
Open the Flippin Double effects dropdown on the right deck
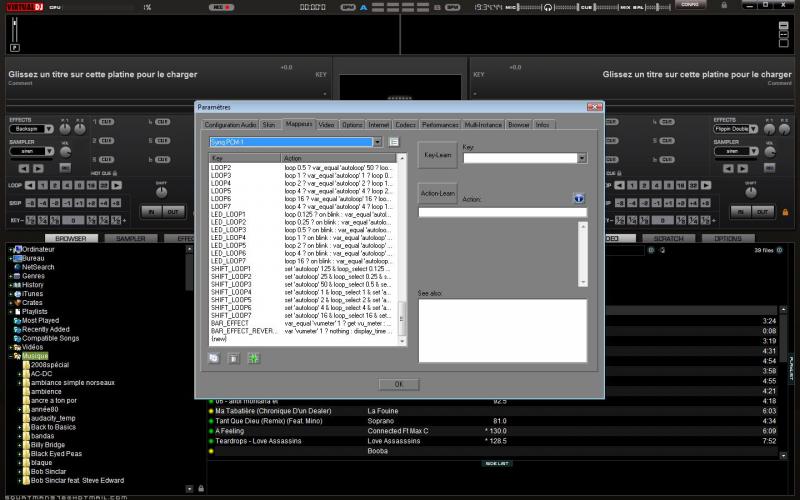(753, 129)
